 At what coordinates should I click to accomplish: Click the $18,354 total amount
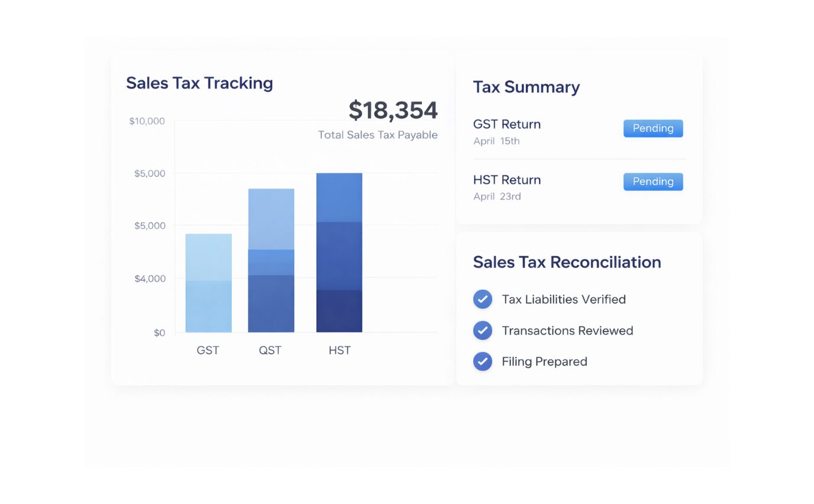point(393,111)
